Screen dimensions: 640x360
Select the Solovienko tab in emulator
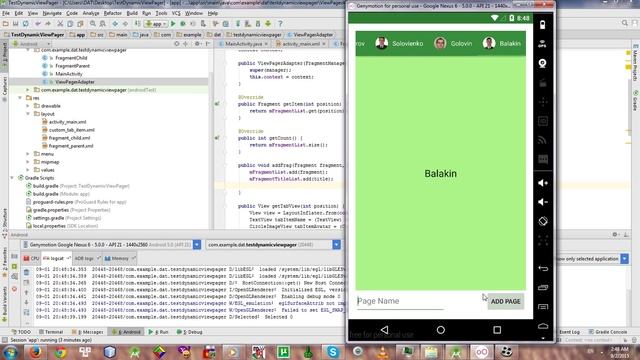tap(399, 43)
